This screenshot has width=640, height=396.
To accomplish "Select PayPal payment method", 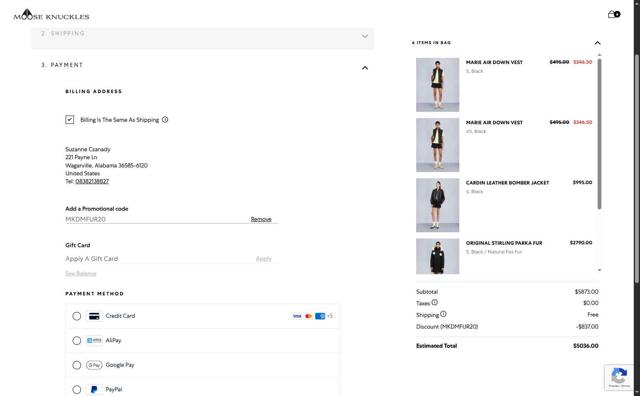I will click(77, 389).
